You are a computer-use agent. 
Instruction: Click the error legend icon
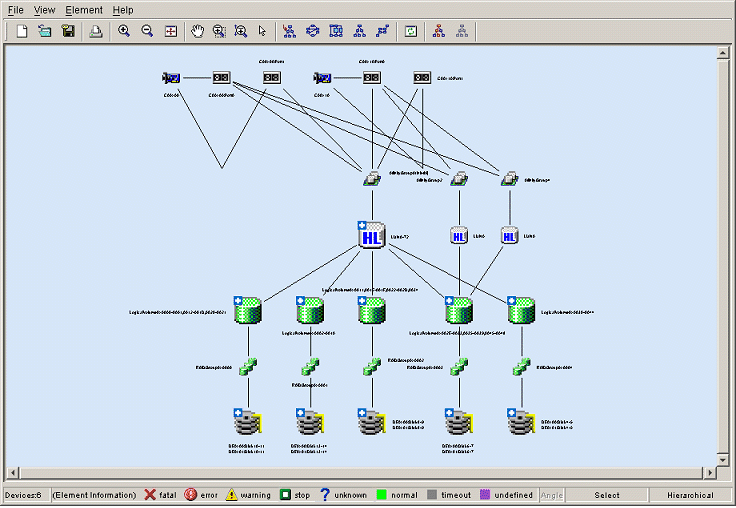point(191,494)
